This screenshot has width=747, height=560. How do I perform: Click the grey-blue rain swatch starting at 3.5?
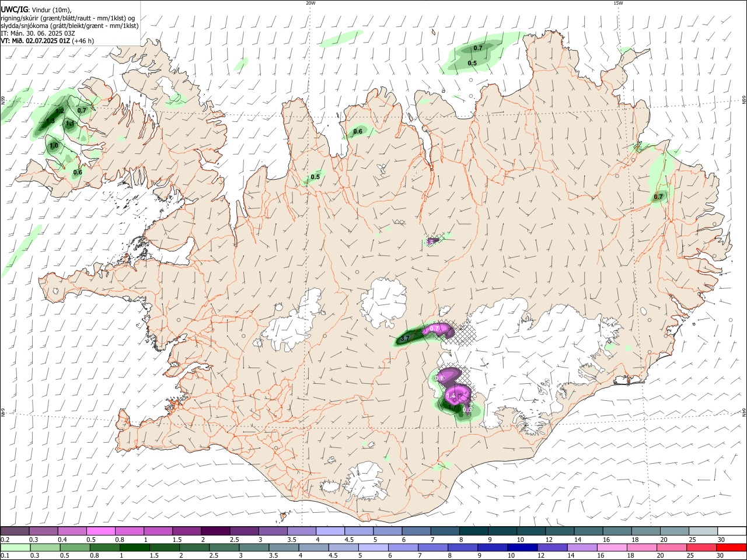[284, 548]
